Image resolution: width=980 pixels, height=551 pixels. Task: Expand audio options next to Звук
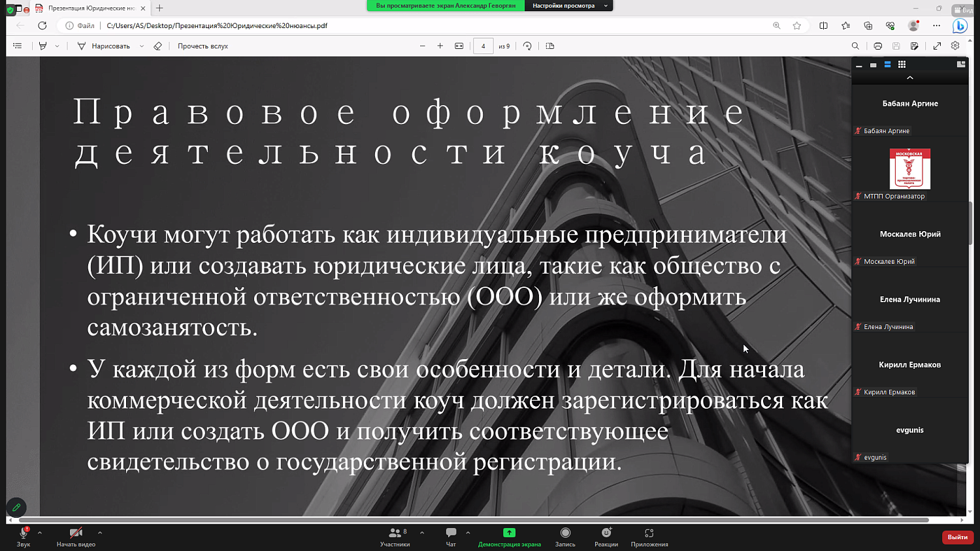pyautogui.click(x=40, y=533)
